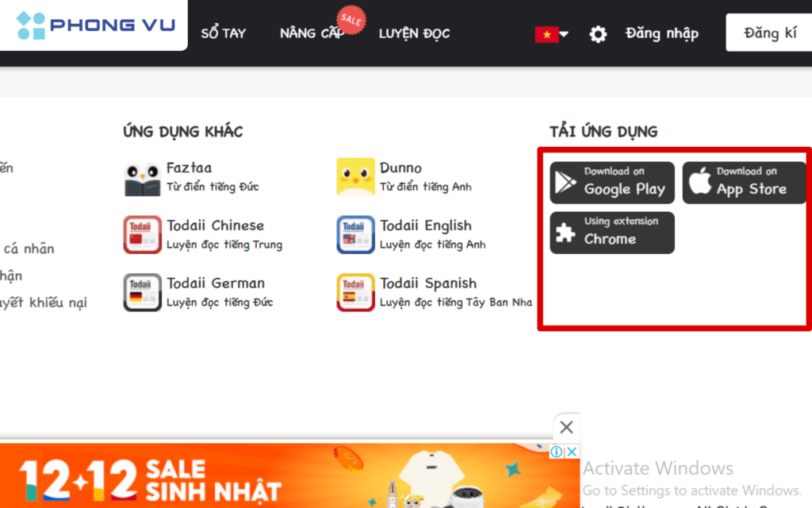Click the Using extension Chrome button

point(611,232)
